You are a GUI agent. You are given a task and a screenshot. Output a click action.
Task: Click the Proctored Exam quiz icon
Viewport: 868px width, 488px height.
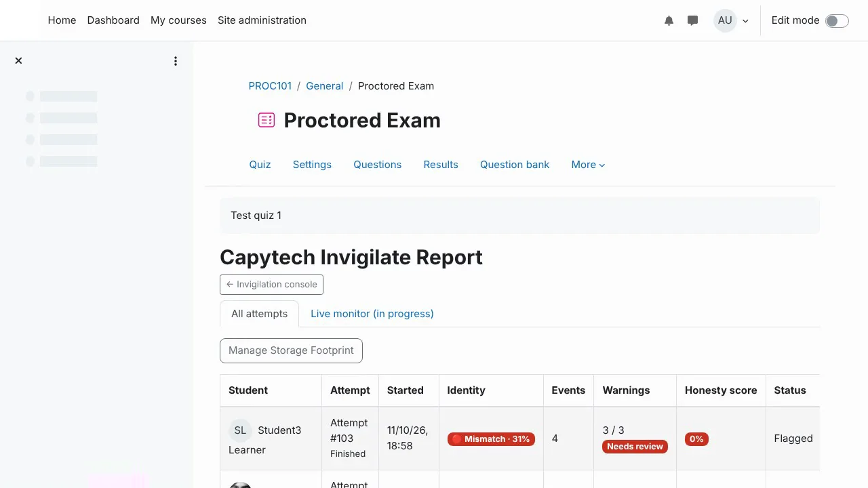(x=267, y=120)
